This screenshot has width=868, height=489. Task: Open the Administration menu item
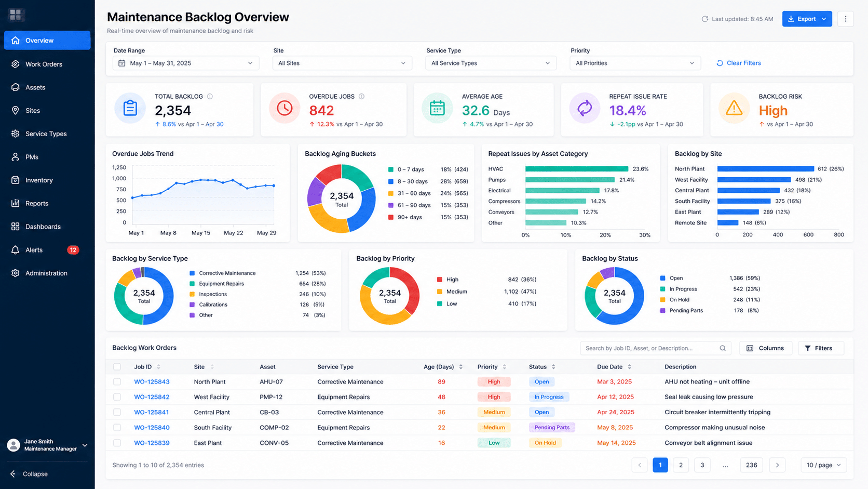(x=47, y=273)
